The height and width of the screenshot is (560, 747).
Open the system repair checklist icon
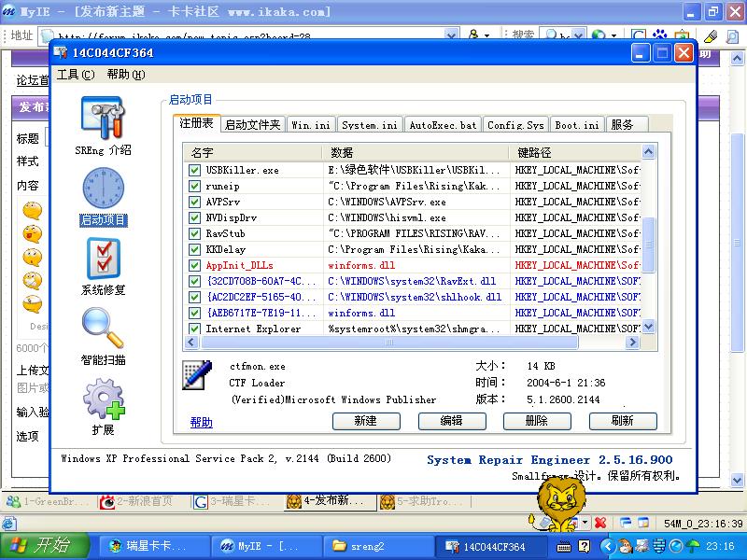[104, 259]
